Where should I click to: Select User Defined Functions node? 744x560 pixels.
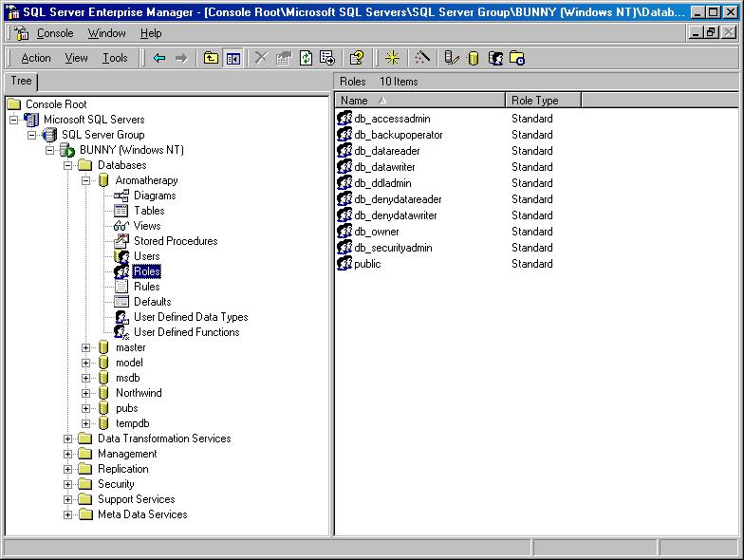point(186,332)
